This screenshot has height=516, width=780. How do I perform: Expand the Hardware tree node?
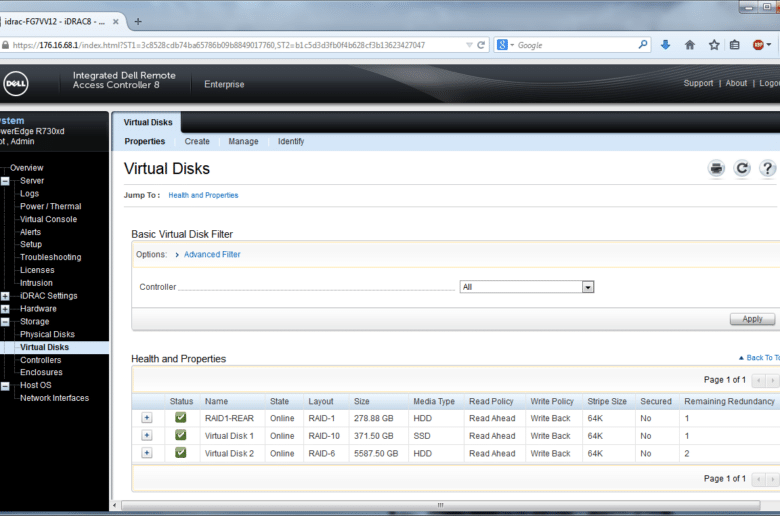(x=5, y=309)
